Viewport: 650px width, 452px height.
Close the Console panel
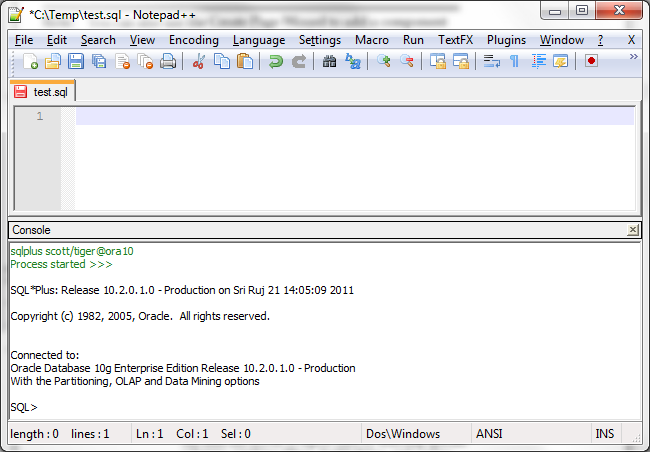click(x=632, y=230)
